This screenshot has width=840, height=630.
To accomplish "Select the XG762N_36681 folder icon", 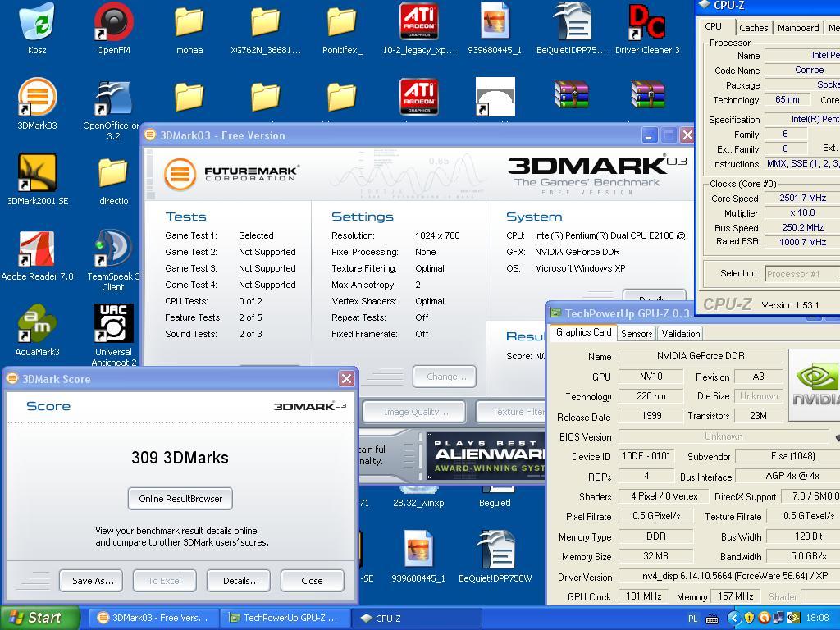I will pyautogui.click(x=266, y=29).
